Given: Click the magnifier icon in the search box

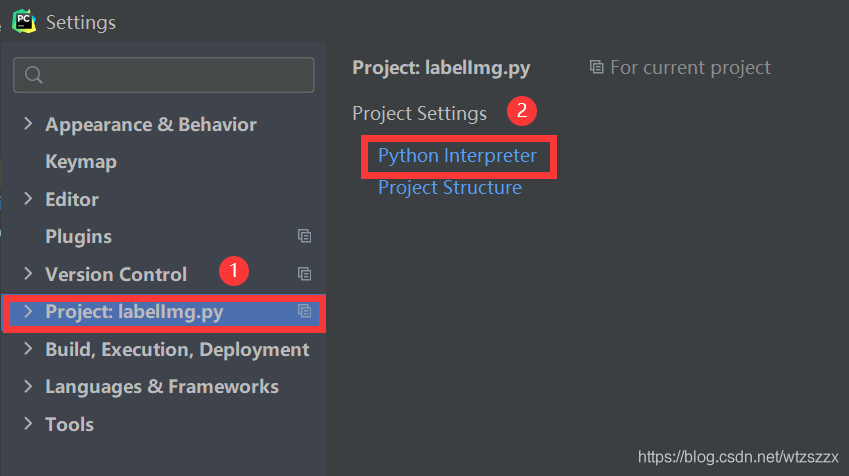Looking at the screenshot, I should point(34,75).
